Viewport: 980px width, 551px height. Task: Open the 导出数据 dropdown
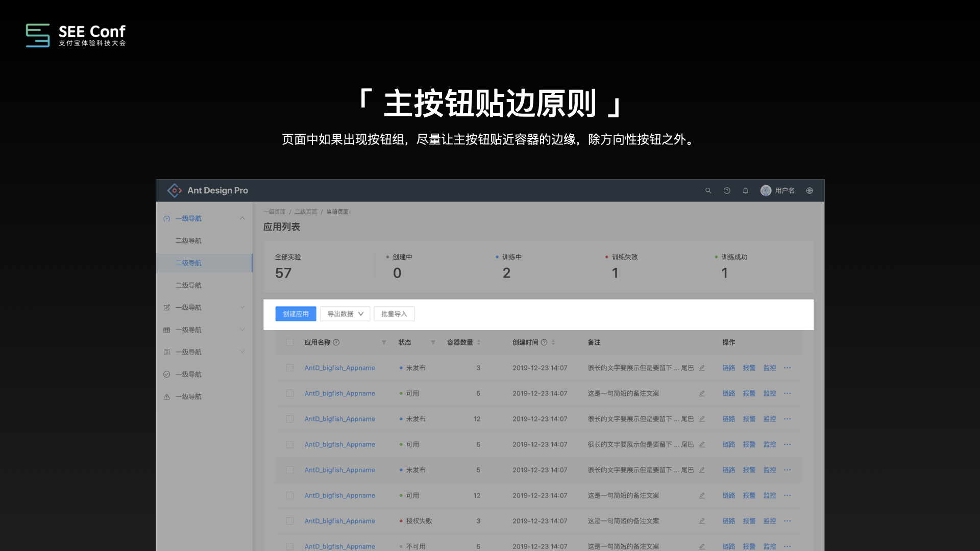tap(345, 314)
